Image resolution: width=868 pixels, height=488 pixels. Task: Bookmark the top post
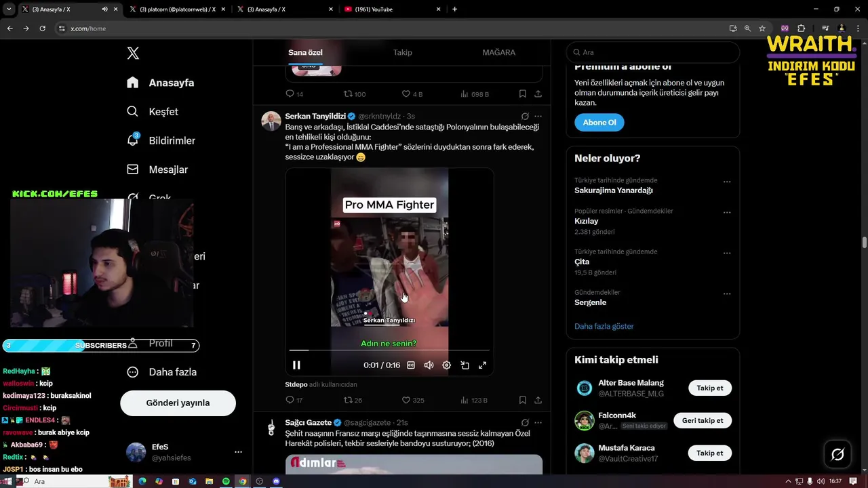(522, 94)
